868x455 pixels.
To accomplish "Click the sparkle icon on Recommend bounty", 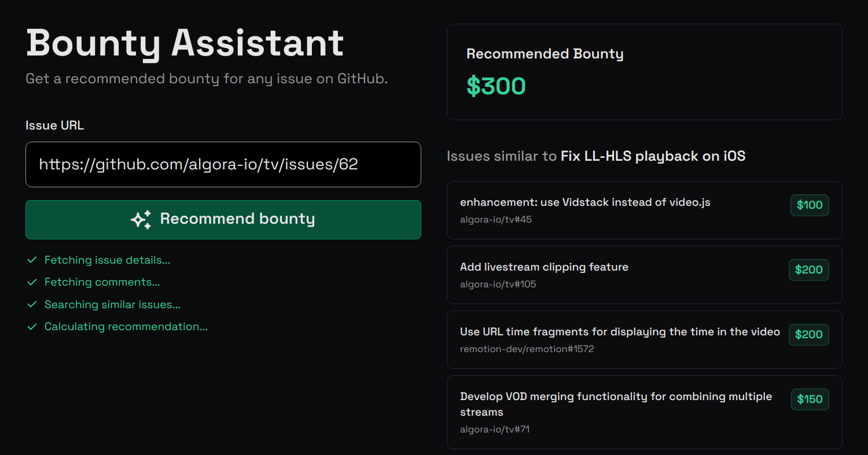I will pos(141,219).
